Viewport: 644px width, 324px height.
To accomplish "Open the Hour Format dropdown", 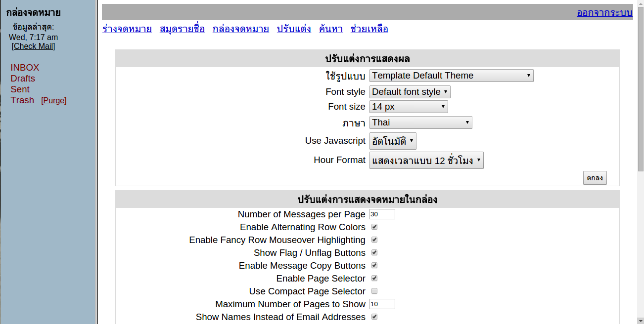I will pyautogui.click(x=426, y=161).
